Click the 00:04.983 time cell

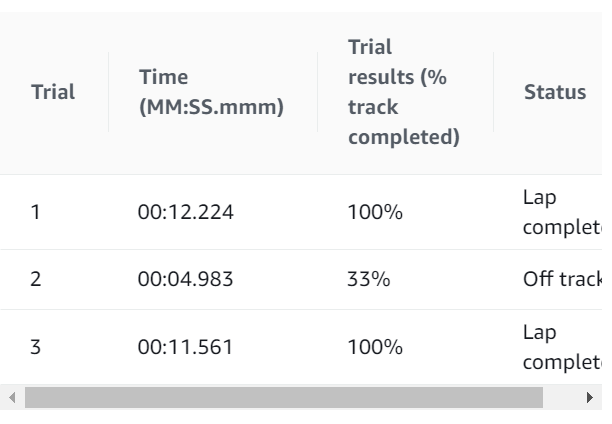185,279
